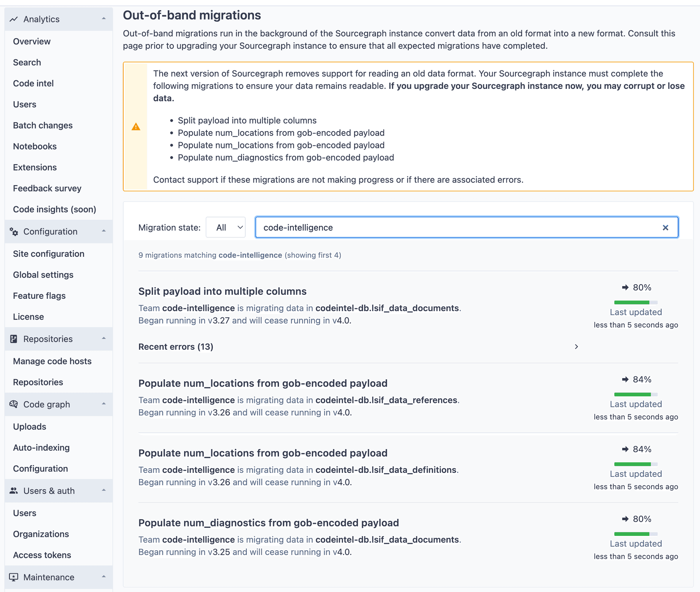Expand Recent errors (13) chevron
This screenshot has height=592, width=700.
tap(576, 346)
